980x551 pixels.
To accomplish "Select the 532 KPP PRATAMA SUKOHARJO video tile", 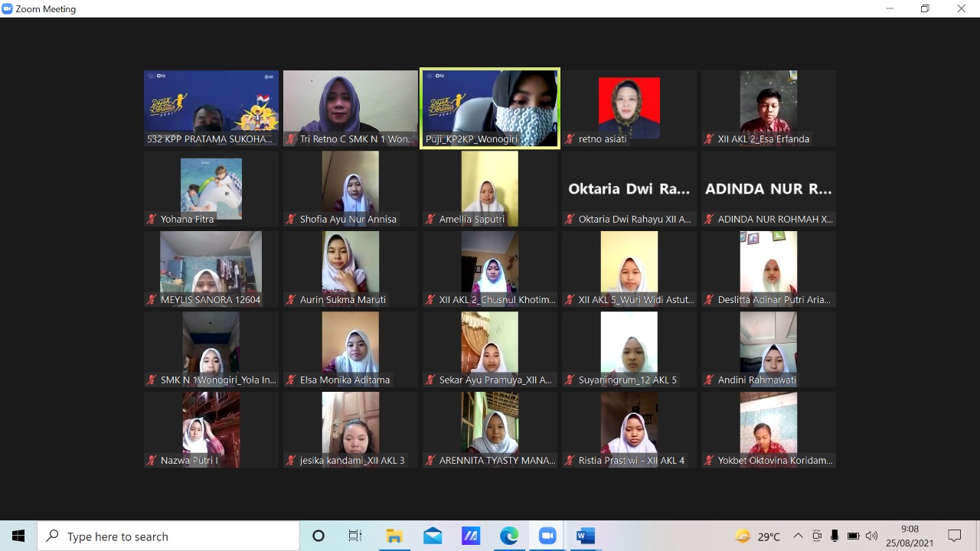I will tap(211, 107).
